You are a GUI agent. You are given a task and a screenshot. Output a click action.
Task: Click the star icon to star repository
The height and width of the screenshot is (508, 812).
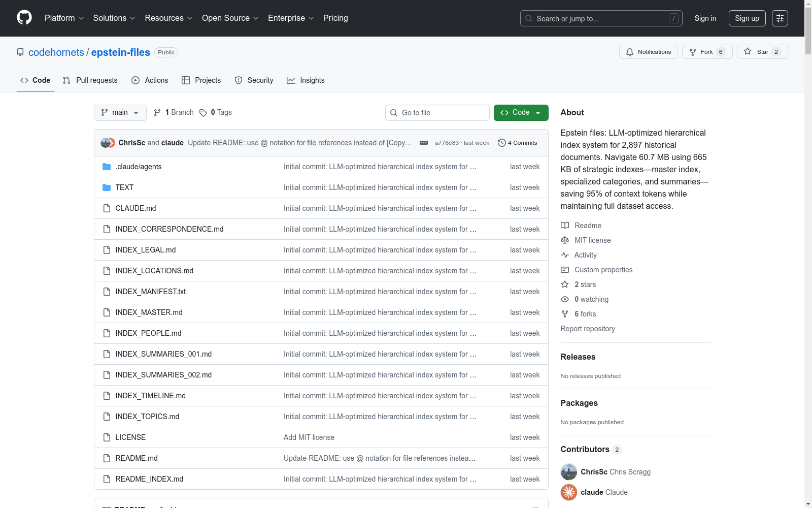tap(748, 51)
